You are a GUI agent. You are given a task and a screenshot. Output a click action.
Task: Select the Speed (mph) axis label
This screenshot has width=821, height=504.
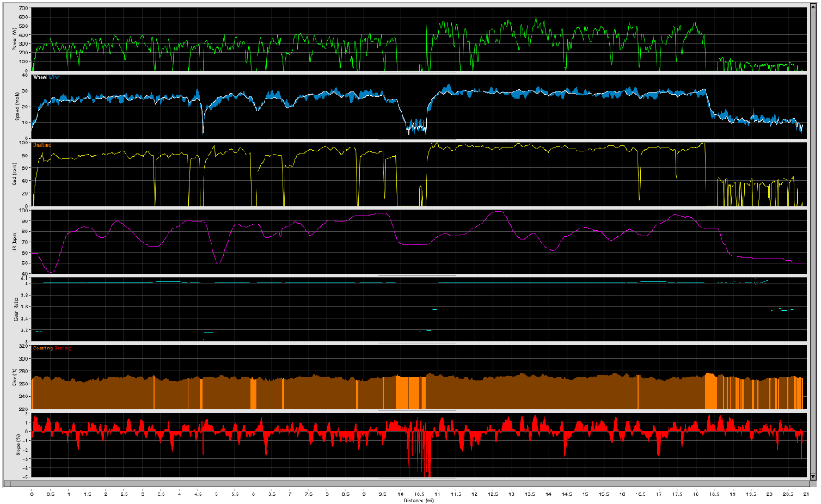click(14, 106)
